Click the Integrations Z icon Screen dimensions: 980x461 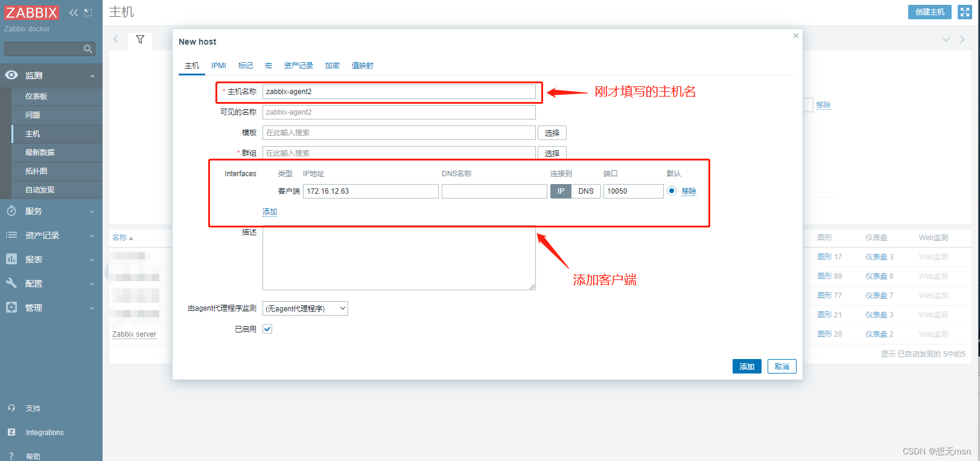coord(11,433)
